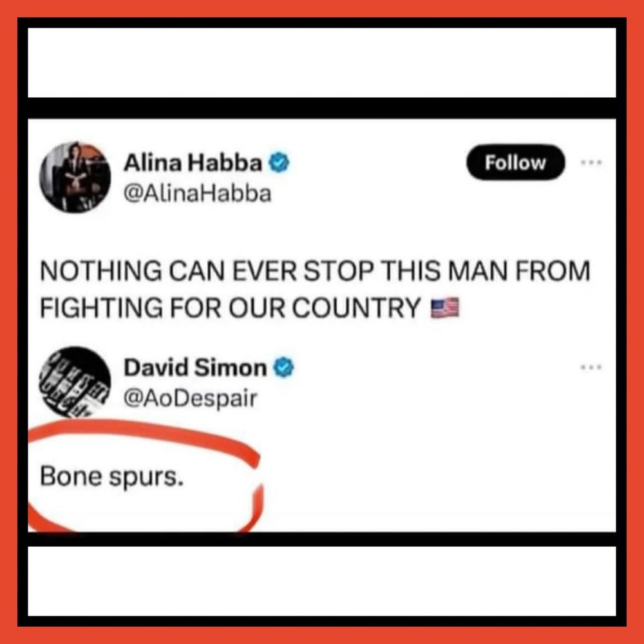Select the word NOTHING in the post
This screenshot has height=644, width=644.
coord(101,271)
